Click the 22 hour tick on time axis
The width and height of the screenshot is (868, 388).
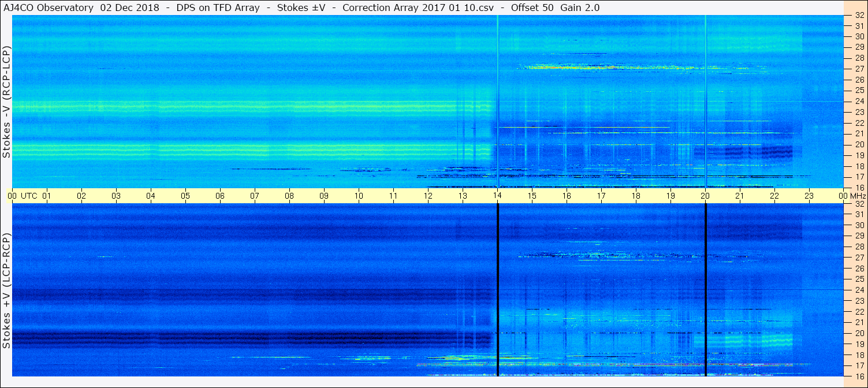774,196
